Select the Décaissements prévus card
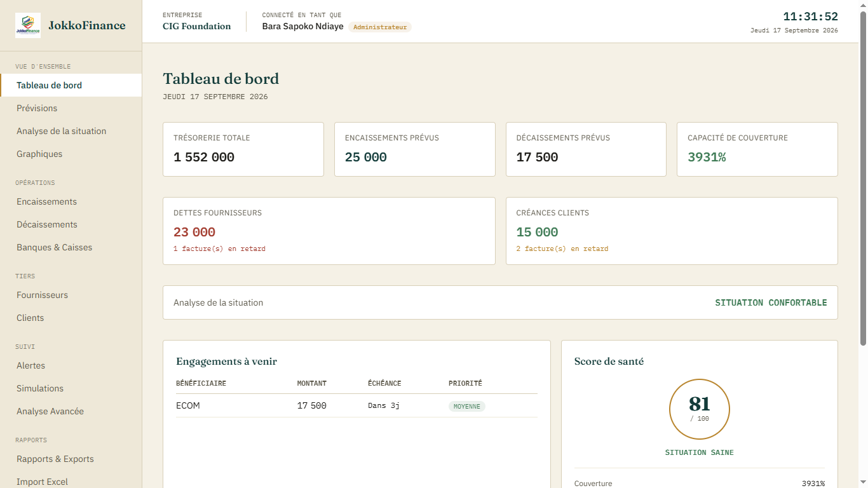Screen dimensions: 868x488 [586, 149]
